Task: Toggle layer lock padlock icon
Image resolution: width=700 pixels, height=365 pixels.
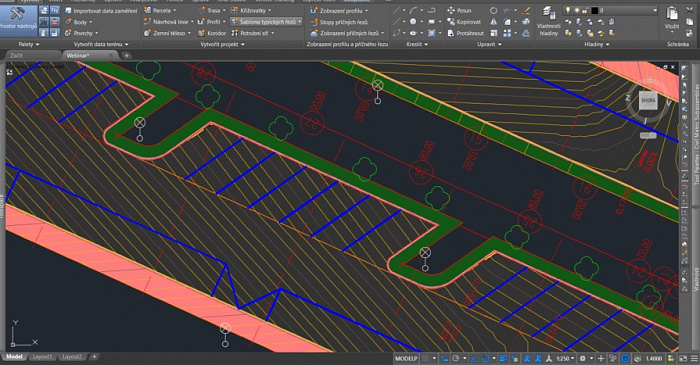Action: 585,10
